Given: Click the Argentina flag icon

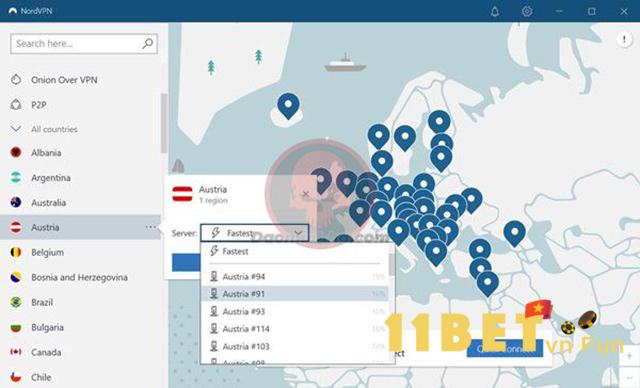Looking at the screenshot, I should click(16, 177).
